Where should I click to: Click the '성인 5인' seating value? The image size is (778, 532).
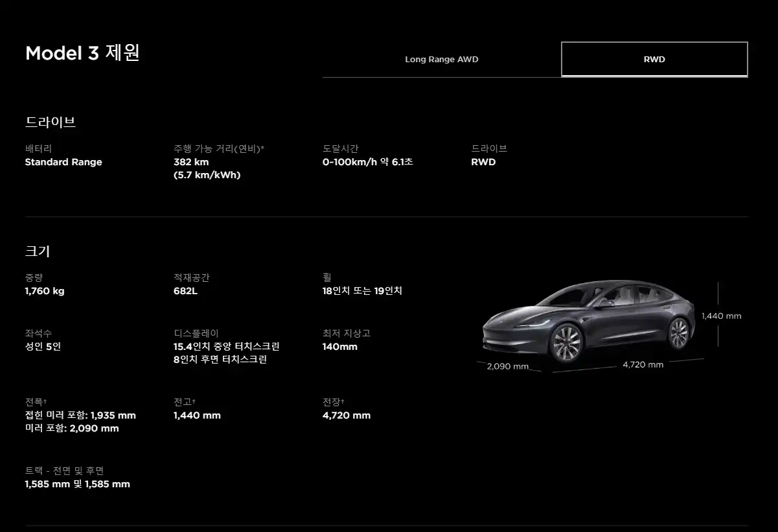[x=43, y=347]
